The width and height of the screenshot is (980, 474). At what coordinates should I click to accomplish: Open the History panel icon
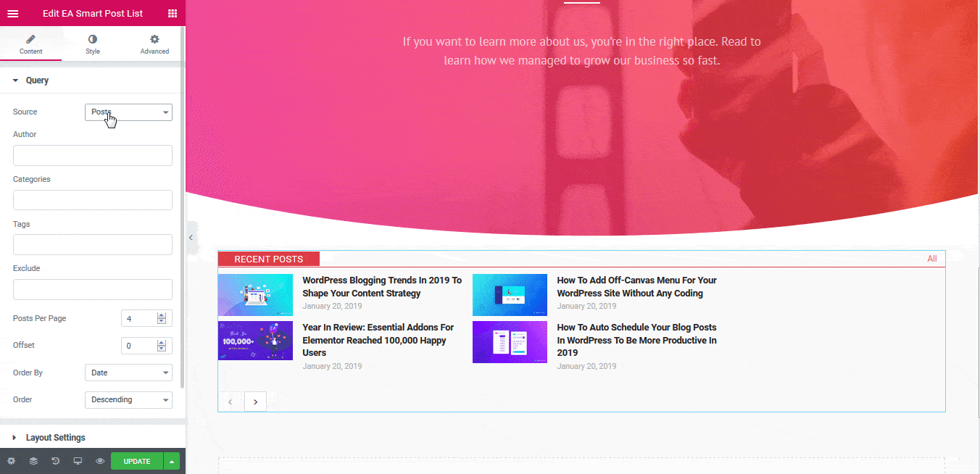tap(55, 461)
